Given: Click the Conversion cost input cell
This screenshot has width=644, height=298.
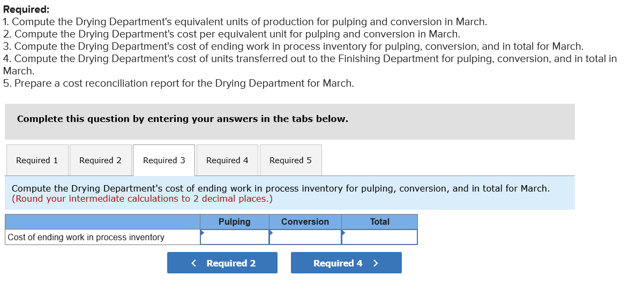Looking at the screenshot, I should coord(305,237).
